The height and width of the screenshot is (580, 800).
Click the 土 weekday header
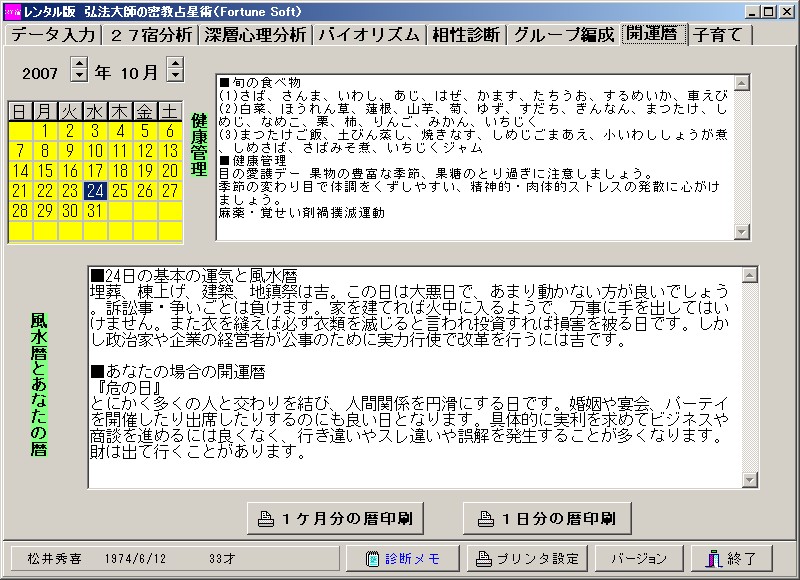pyautogui.click(x=170, y=111)
